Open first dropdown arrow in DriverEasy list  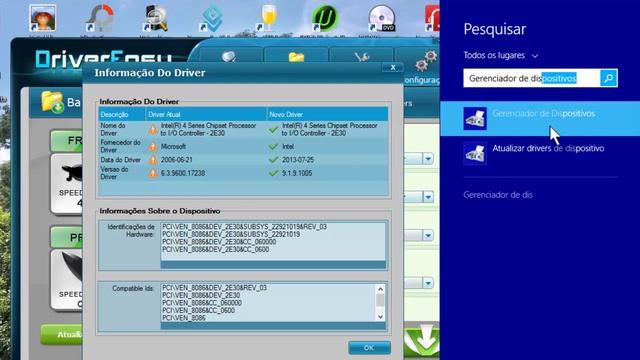coord(428,159)
